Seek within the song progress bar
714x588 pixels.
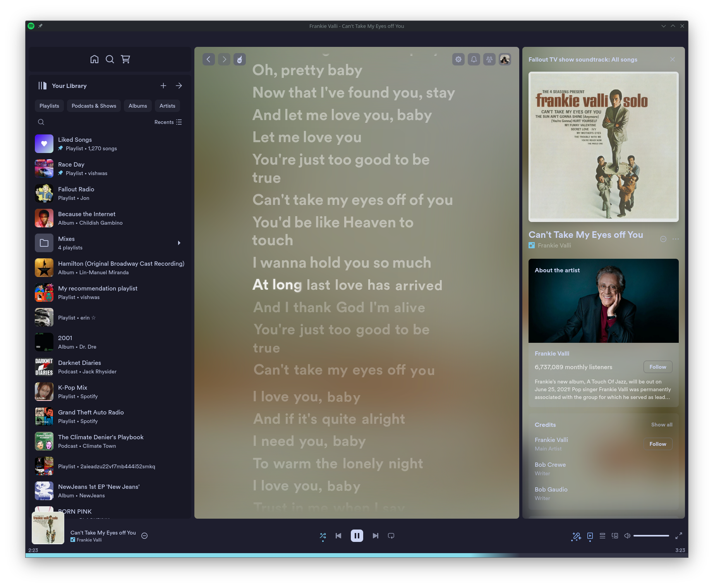point(357,555)
